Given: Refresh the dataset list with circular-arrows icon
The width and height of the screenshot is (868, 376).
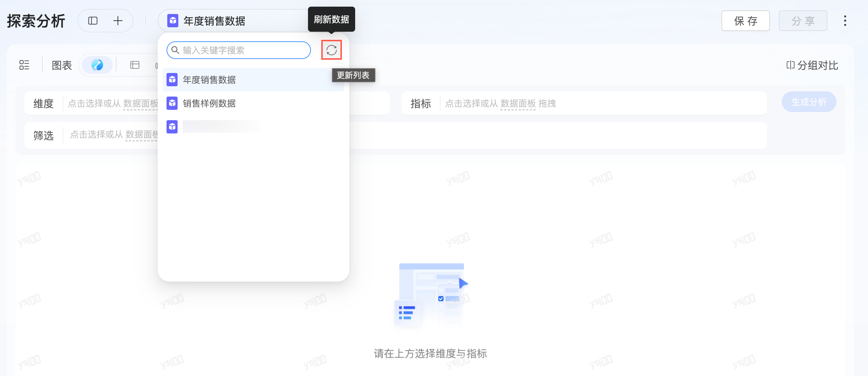Looking at the screenshot, I should (332, 50).
